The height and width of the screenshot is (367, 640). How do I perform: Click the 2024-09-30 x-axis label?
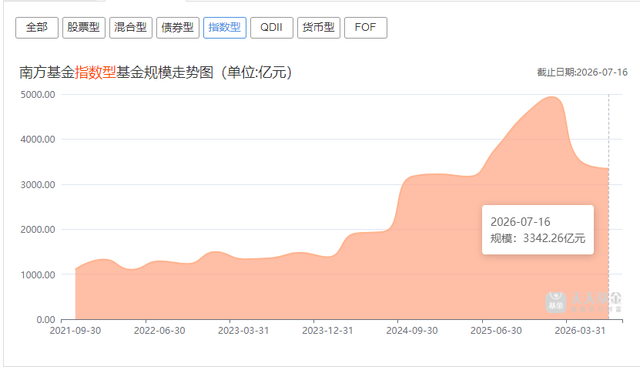coord(412,331)
